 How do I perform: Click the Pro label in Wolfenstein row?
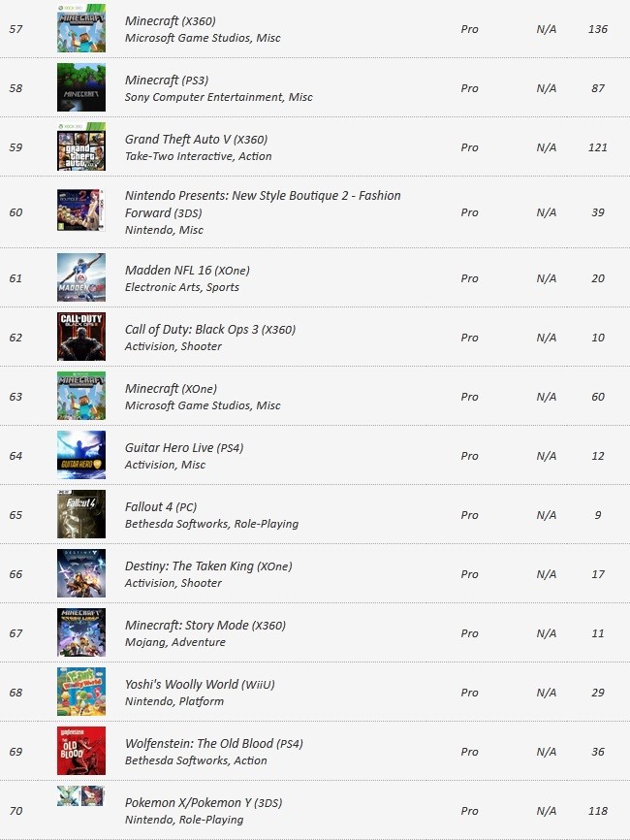pyautogui.click(x=469, y=752)
